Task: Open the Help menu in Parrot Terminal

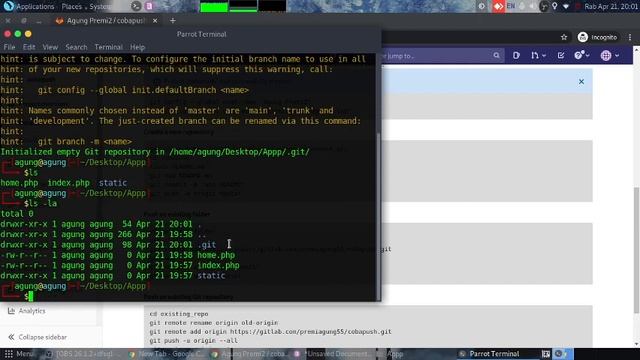Action: pyautogui.click(x=138, y=47)
